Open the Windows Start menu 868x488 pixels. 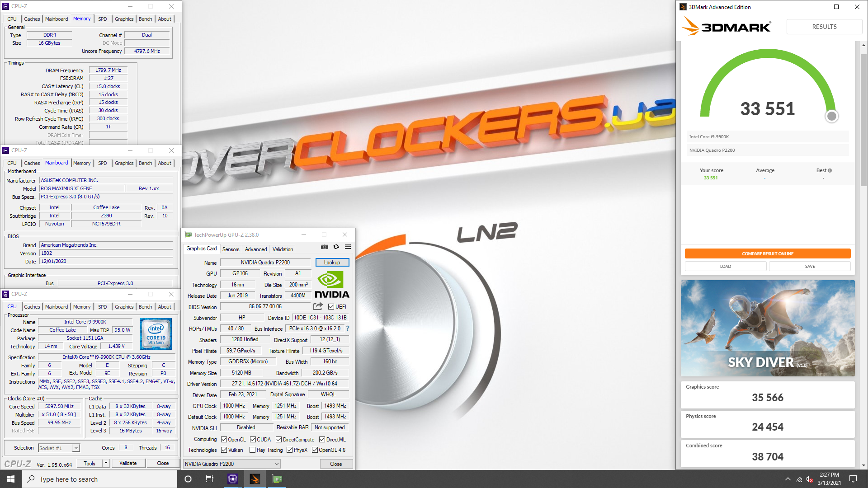coord(11,479)
